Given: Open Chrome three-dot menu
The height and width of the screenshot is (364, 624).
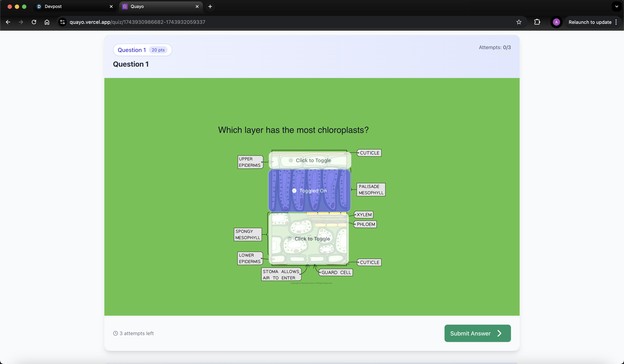Looking at the screenshot, I should point(616,22).
